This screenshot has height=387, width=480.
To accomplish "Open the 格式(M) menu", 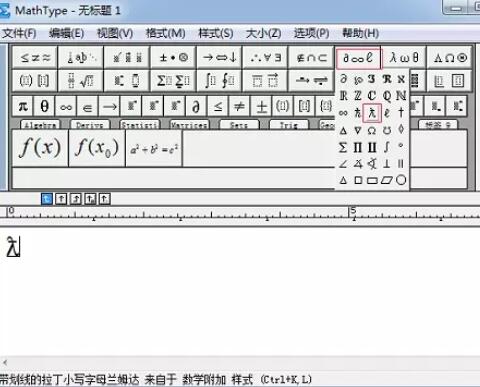I will (x=166, y=33).
